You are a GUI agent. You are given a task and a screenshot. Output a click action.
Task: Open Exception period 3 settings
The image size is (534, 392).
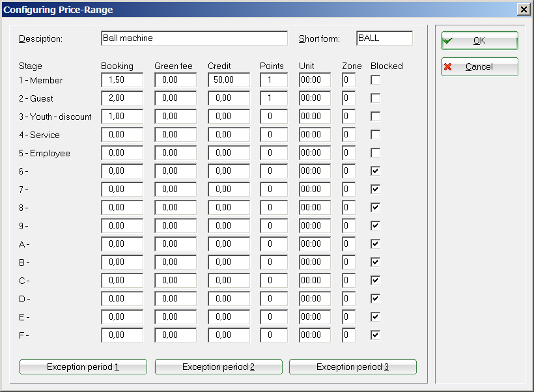(x=352, y=367)
